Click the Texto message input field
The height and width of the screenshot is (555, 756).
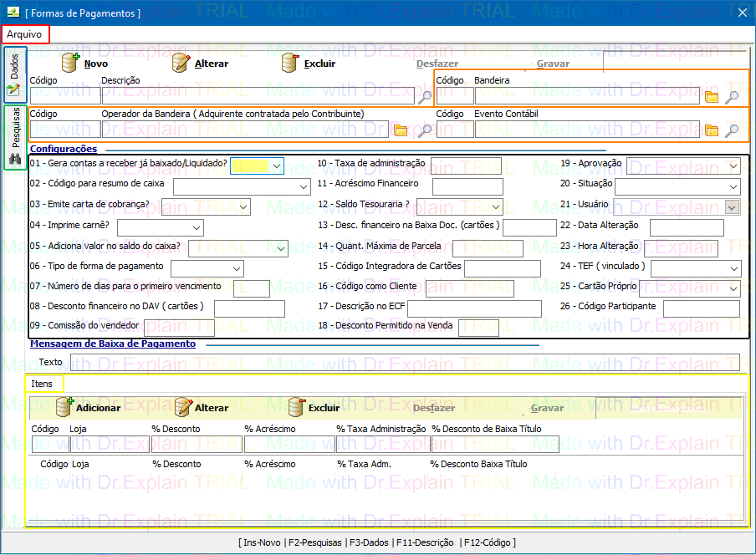pos(405,362)
